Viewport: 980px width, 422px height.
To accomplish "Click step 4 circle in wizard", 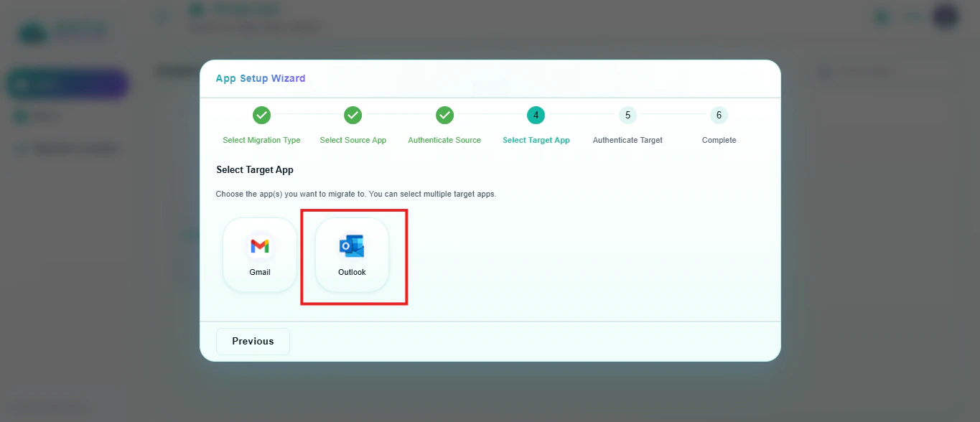I will pyautogui.click(x=536, y=115).
